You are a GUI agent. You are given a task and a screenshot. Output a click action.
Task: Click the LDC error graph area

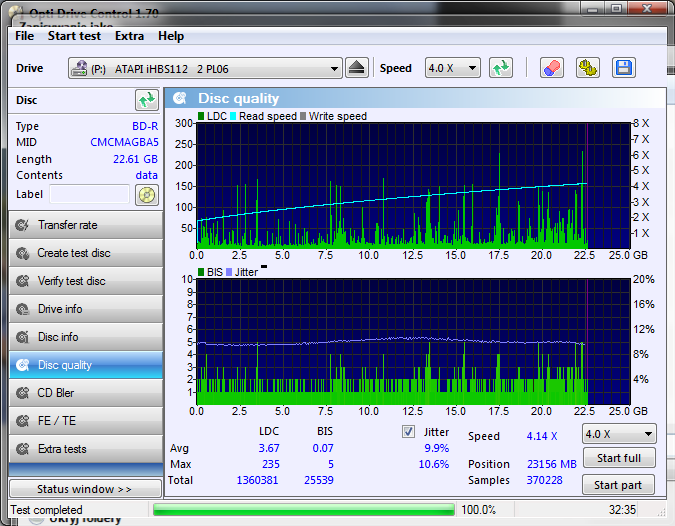(x=413, y=186)
